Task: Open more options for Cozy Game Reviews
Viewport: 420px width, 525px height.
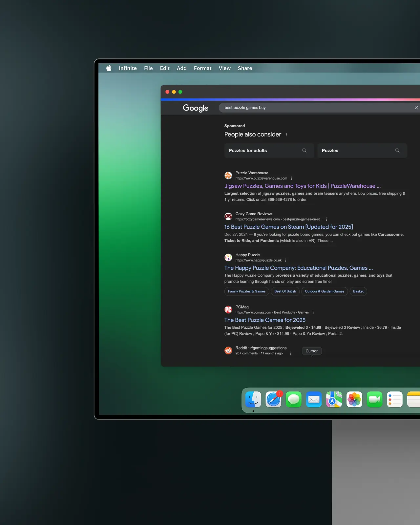Action: 326,219
